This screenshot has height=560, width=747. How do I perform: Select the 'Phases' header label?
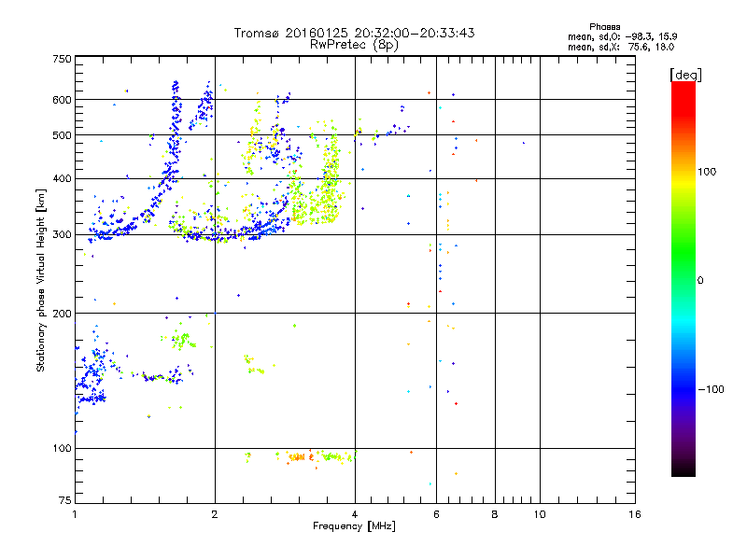tap(604, 27)
